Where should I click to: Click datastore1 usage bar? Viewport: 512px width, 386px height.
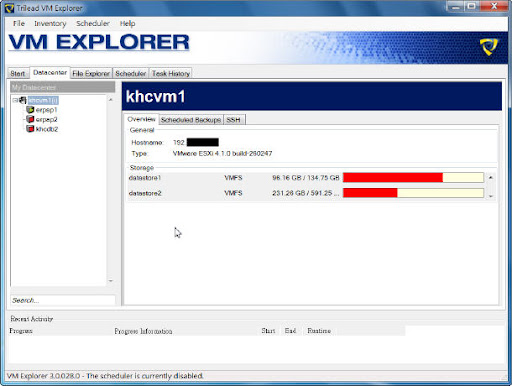[x=413, y=178]
